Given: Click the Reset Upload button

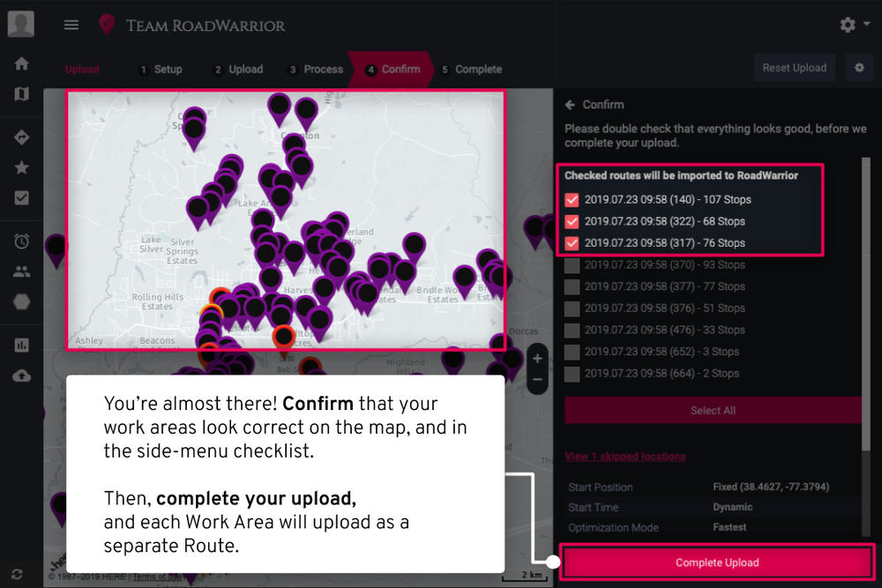Looking at the screenshot, I should [x=795, y=68].
